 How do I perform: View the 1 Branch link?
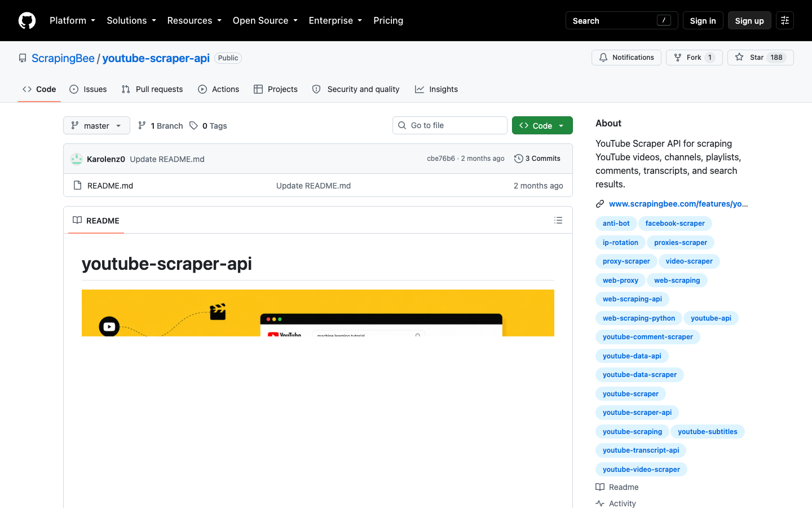click(x=161, y=126)
